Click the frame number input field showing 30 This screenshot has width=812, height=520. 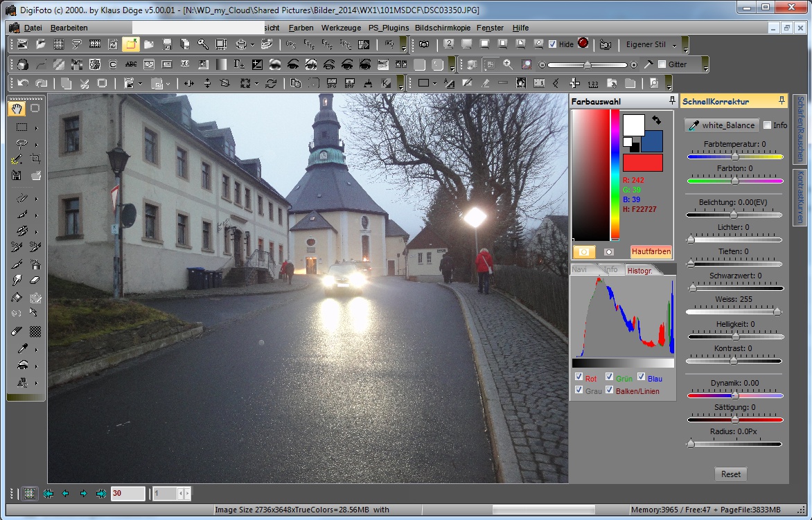click(x=127, y=494)
